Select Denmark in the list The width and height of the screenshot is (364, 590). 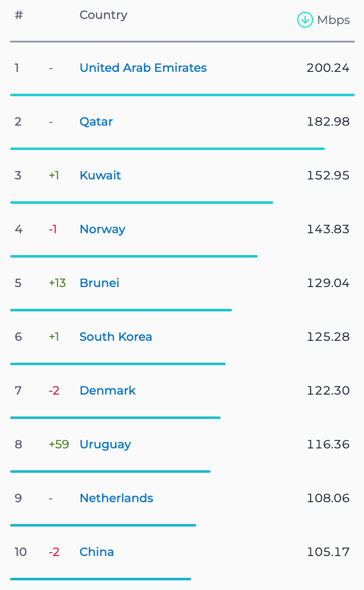coord(108,390)
